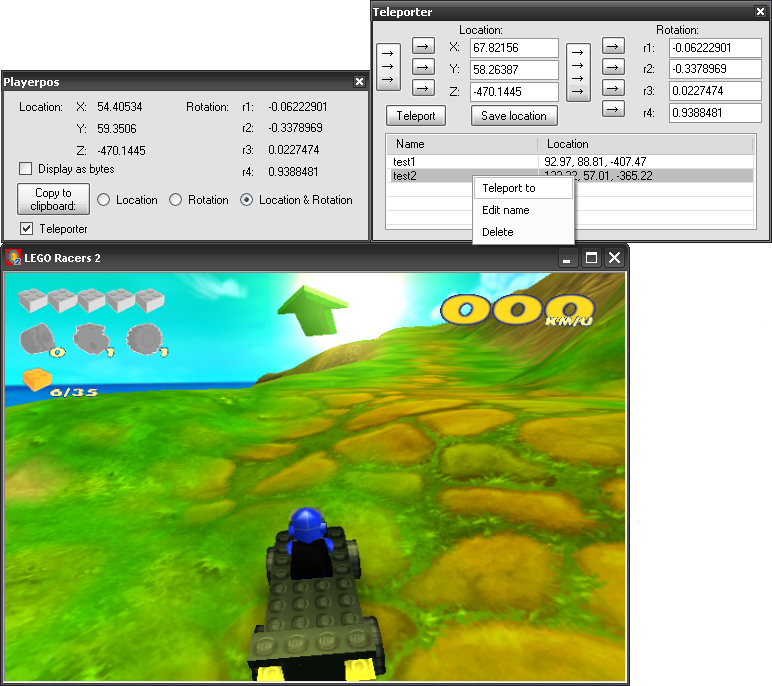Click the blue-helmet driver's car in game
Image resolution: width=772 pixels, height=686 pixels.
[315, 596]
